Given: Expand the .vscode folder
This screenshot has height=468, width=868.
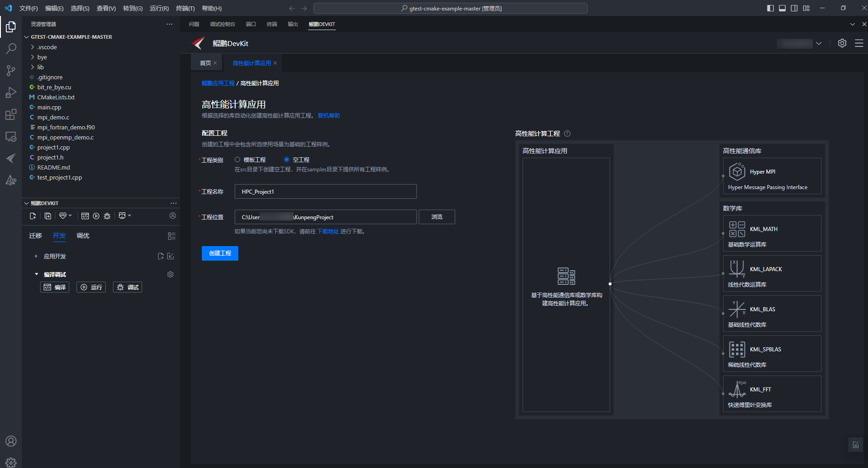Looking at the screenshot, I should (x=32, y=47).
